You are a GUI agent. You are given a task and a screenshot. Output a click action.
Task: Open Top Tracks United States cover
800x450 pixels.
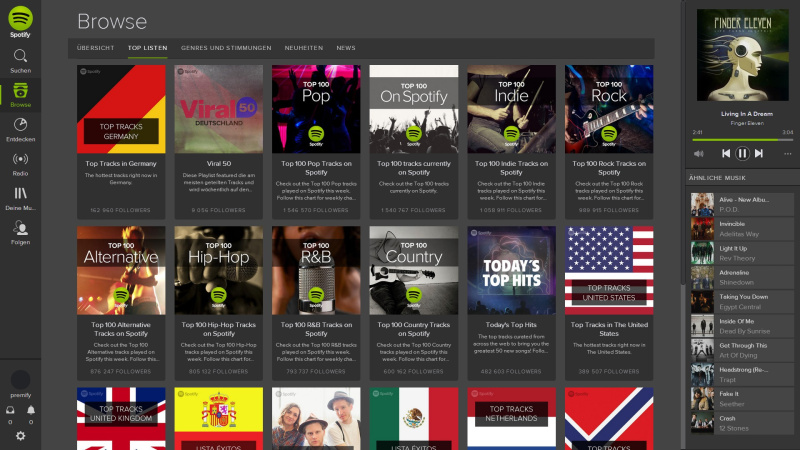pos(609,270)
